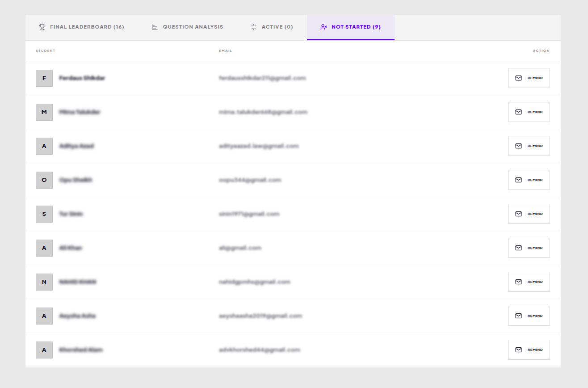The image size is (588, 388).
Task: Click Remind in the N avatar row
Action: tap(529, 282)
